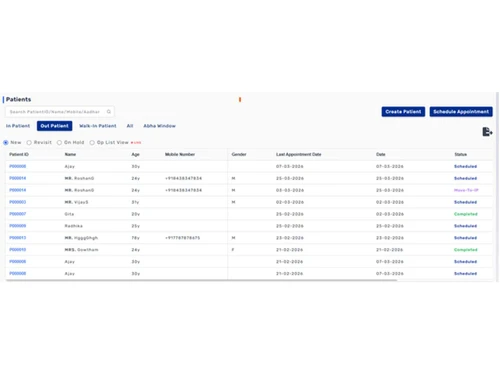Click age 78y in the table

(136, 238)
